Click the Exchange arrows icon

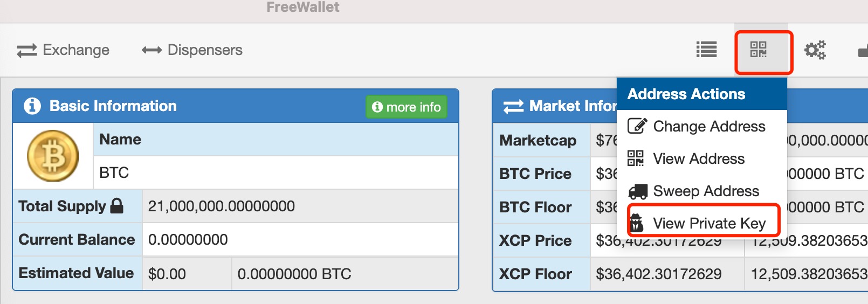(26, 50)
